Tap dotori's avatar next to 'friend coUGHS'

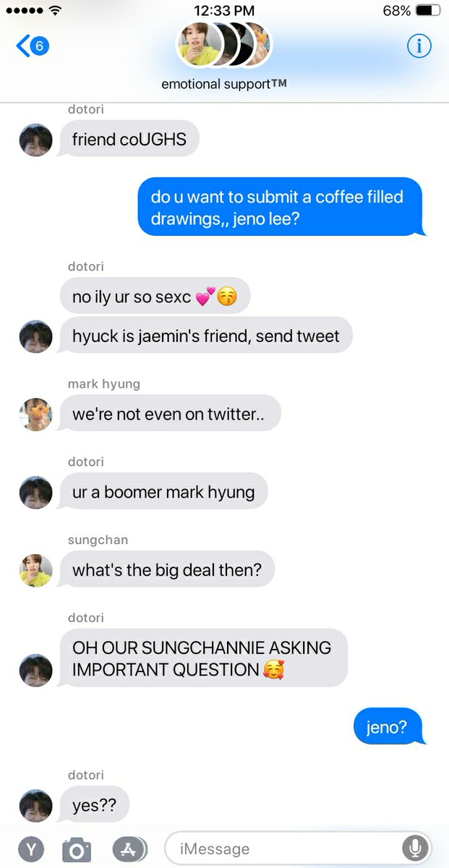coord(35,140)
